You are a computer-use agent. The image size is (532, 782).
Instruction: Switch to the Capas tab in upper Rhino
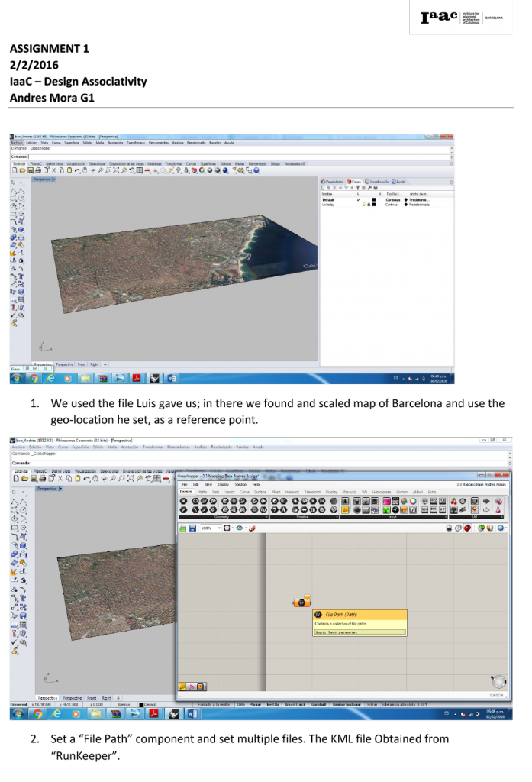354,182
